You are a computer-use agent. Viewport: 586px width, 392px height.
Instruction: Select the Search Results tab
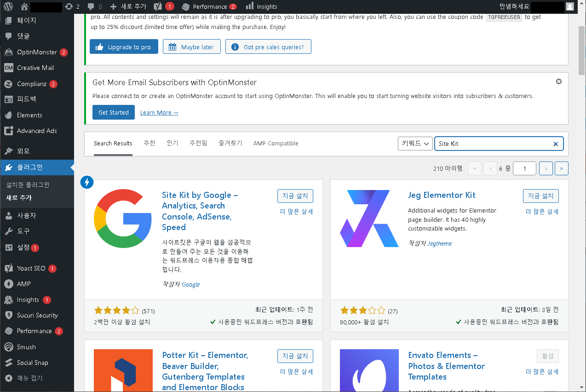(x=113, y=144)
